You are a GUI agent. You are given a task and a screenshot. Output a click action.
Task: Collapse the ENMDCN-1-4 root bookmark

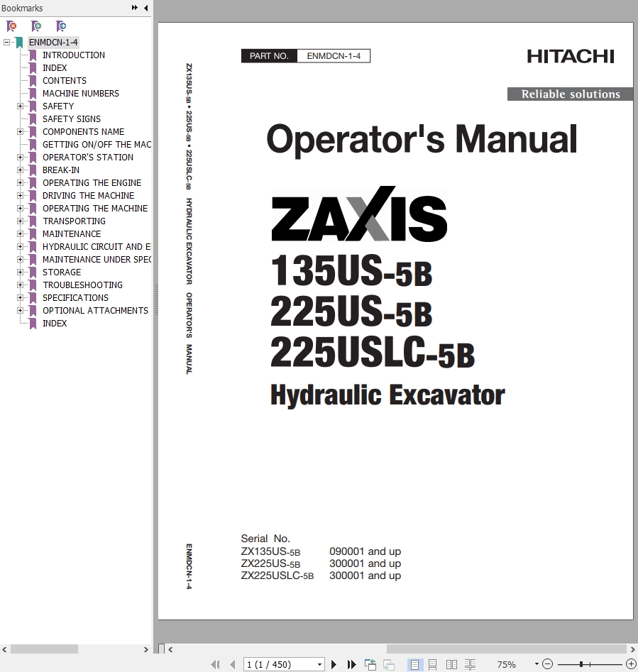[x=6, y=42]
